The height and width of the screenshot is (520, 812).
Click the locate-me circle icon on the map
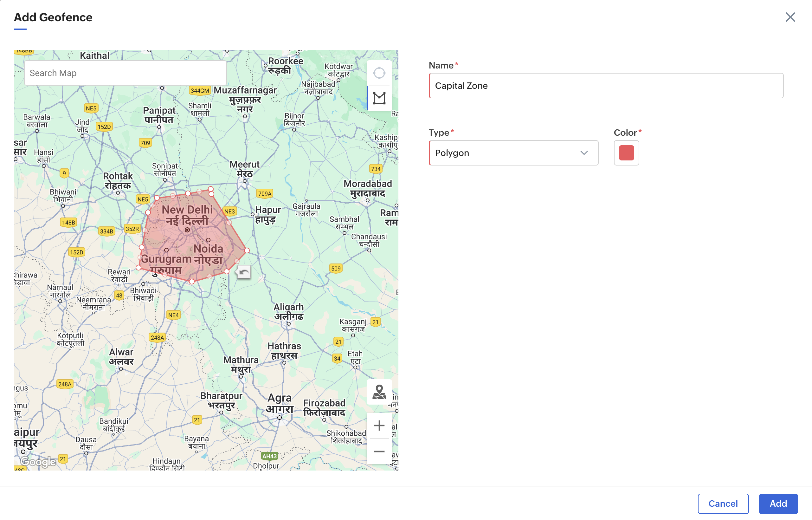[379, 73]
